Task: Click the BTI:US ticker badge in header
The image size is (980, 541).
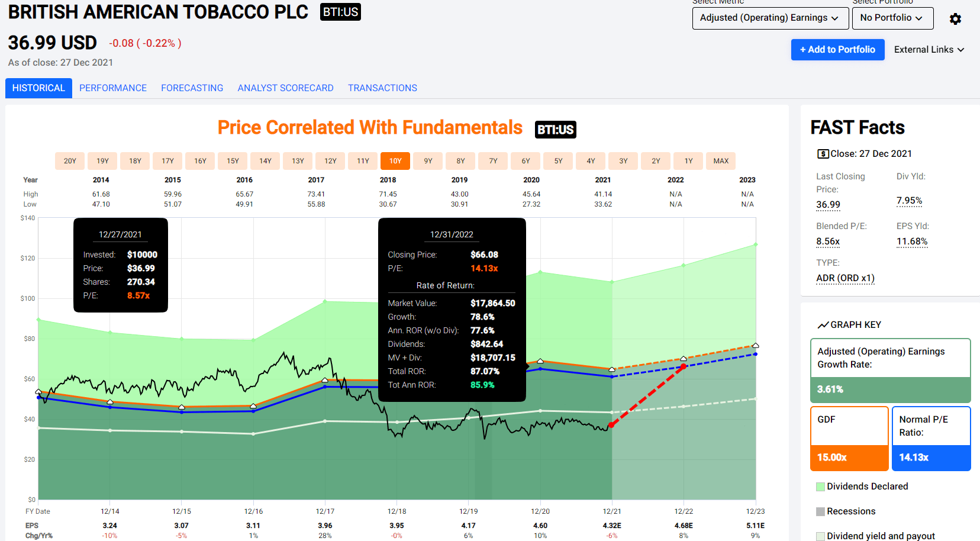Action: coord(340,12)
